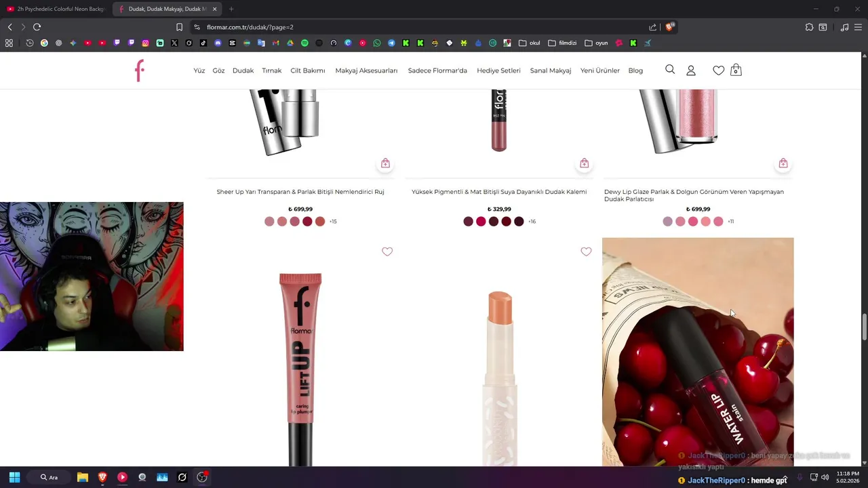868x488 pixels.
Task: Click the share icon in address bar
Action: coord(652,27)
